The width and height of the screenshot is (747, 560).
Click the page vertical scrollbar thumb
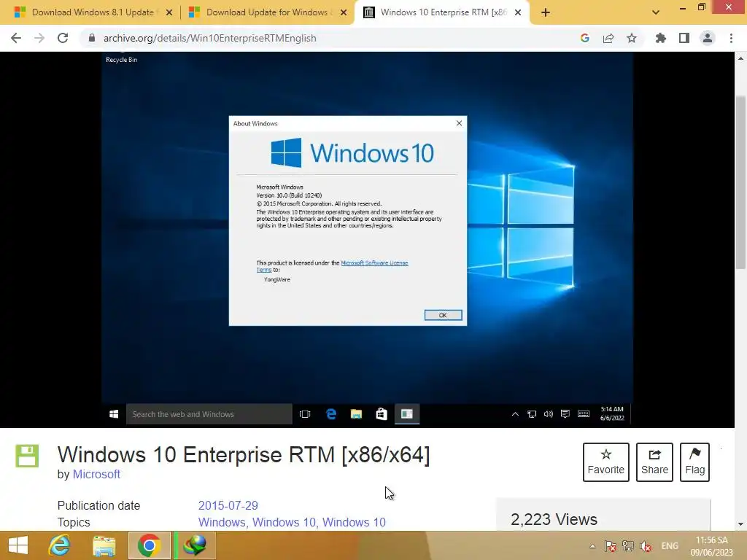(740, 182)
